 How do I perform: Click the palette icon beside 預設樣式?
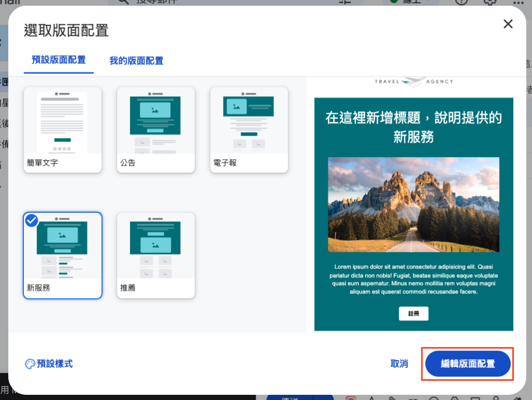(x=30, y=364)
